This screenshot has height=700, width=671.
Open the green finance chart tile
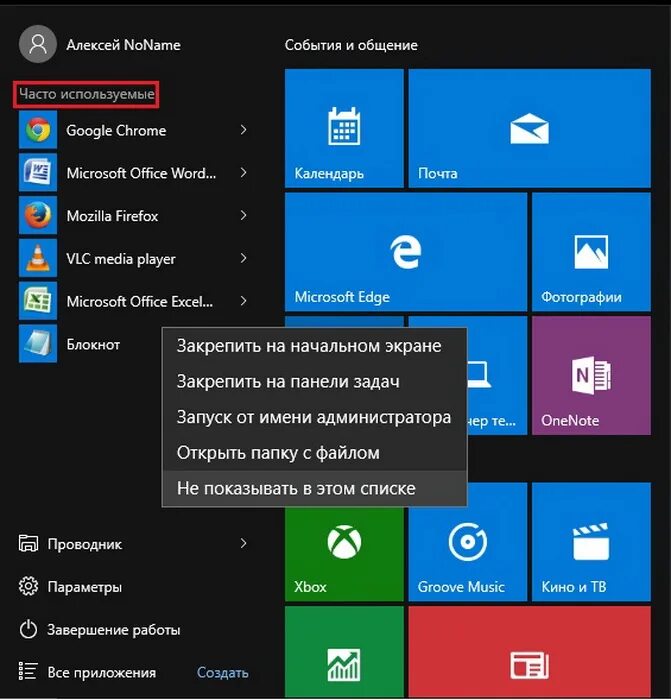point(344,652)
